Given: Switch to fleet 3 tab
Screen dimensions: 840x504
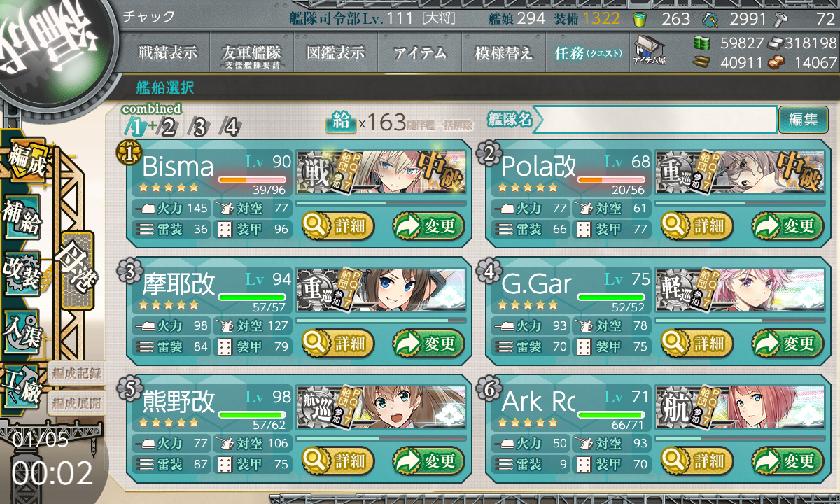Looking at the screenshot, I should coord(199,127).
